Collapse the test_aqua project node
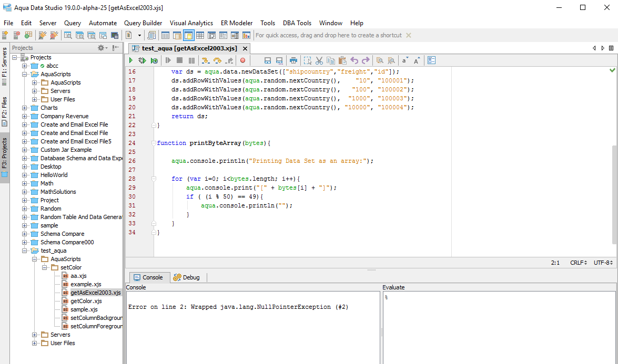This screenshot has height=364, width=618. (x=24, y=251)
